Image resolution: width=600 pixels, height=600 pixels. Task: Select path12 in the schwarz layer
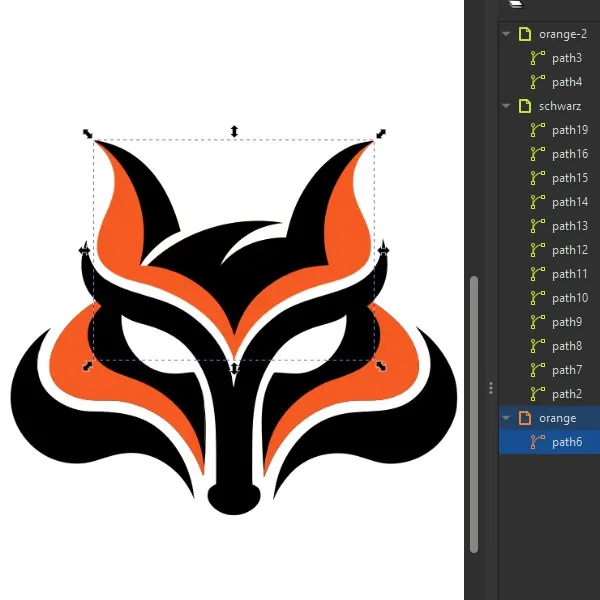point(570,250)
